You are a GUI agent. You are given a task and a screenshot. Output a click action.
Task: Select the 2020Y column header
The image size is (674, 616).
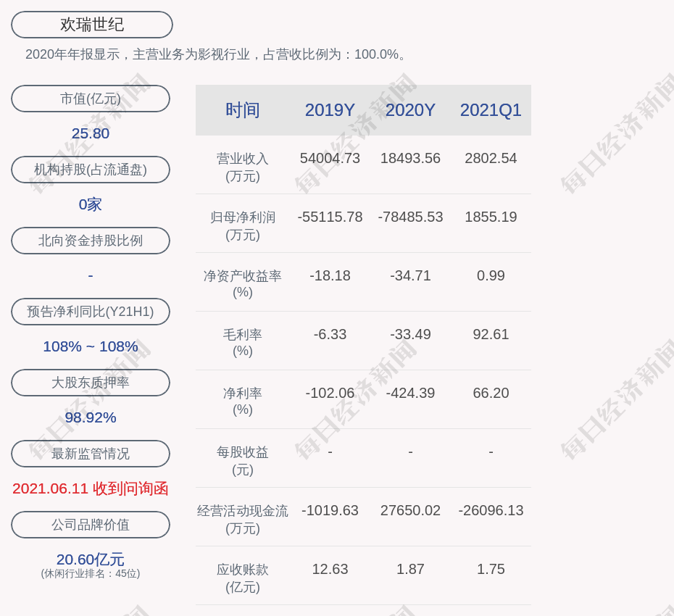410,110
